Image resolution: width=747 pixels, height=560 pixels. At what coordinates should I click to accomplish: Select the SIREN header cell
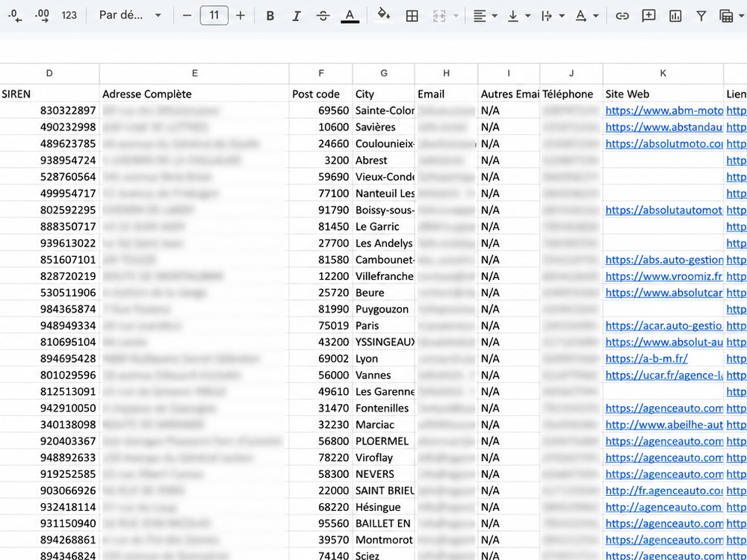point(49,94)
